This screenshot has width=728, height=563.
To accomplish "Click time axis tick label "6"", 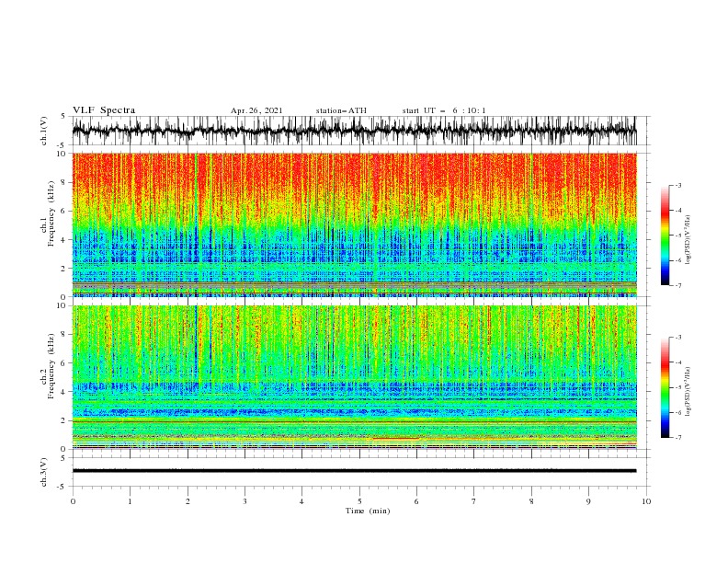I will [416, 501].
